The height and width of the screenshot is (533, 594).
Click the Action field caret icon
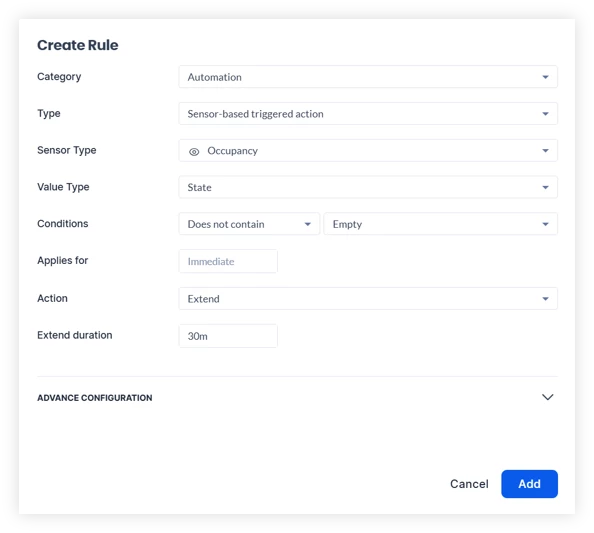pos(545,299)
